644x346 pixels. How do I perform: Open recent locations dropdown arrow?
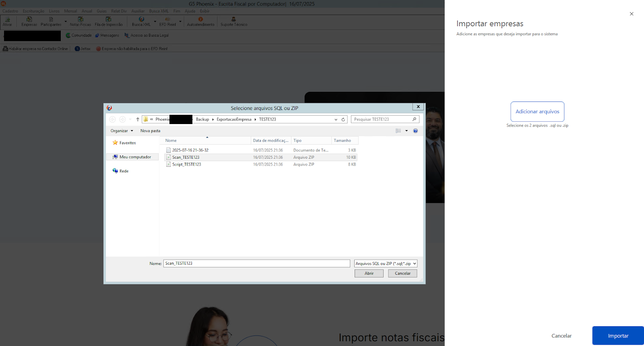[x=130, y=119]
